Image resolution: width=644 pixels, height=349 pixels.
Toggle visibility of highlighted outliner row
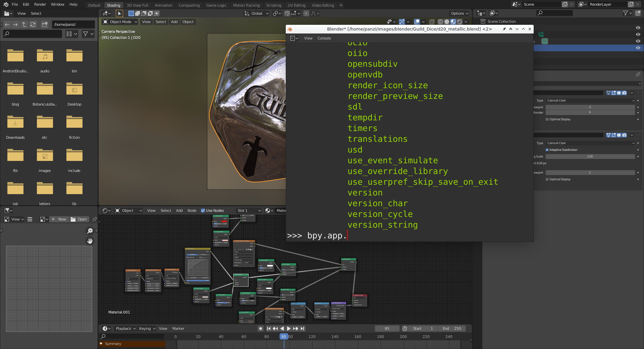point(638,48)
